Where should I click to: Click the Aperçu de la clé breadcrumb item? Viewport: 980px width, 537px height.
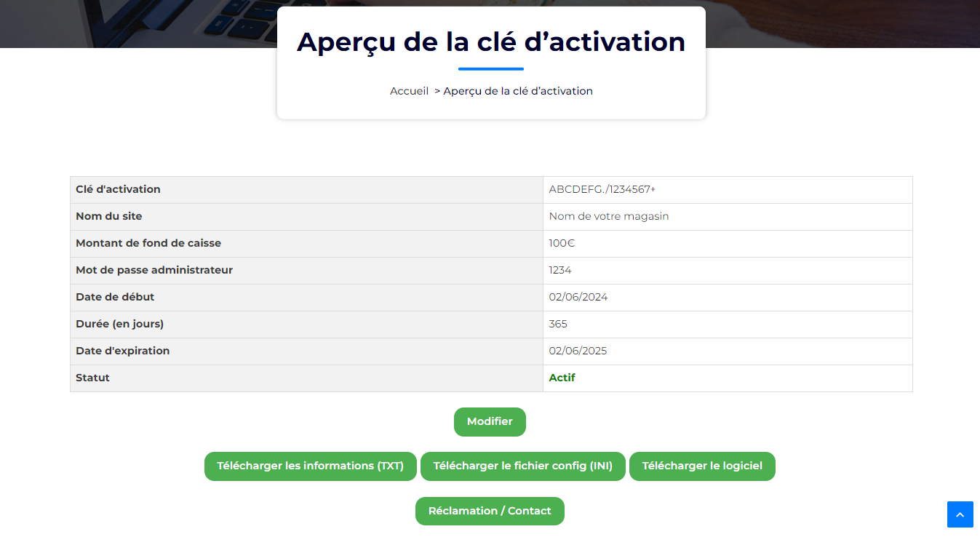click(x=518, y=90)
